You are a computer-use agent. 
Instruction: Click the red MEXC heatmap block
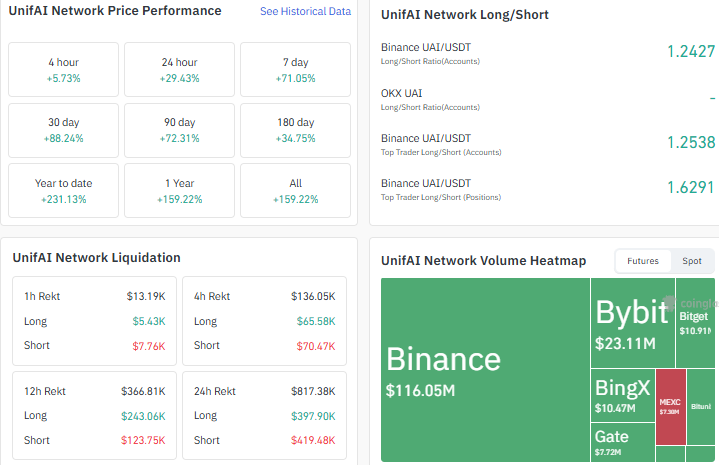pyautogui.click(x=671, y=407)
